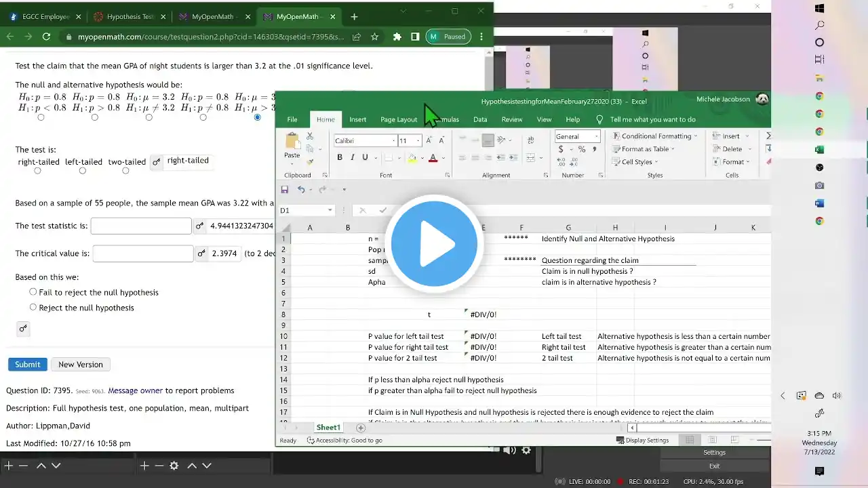Follow the Message owner link
This screenshot has height=488, width=868.
pyautogui.click(x=135, y=390)
